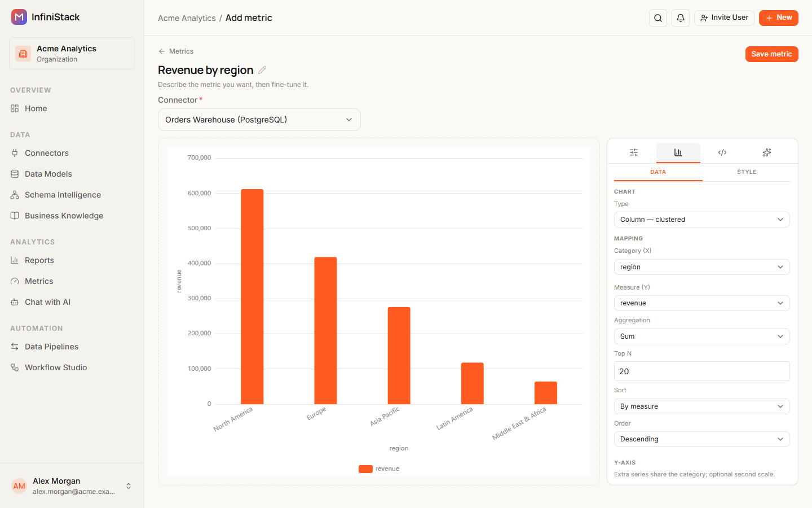Click the 'Revenue by region' title
The height and width of the screenshot is (508, 812).
(x=206, y=70)
